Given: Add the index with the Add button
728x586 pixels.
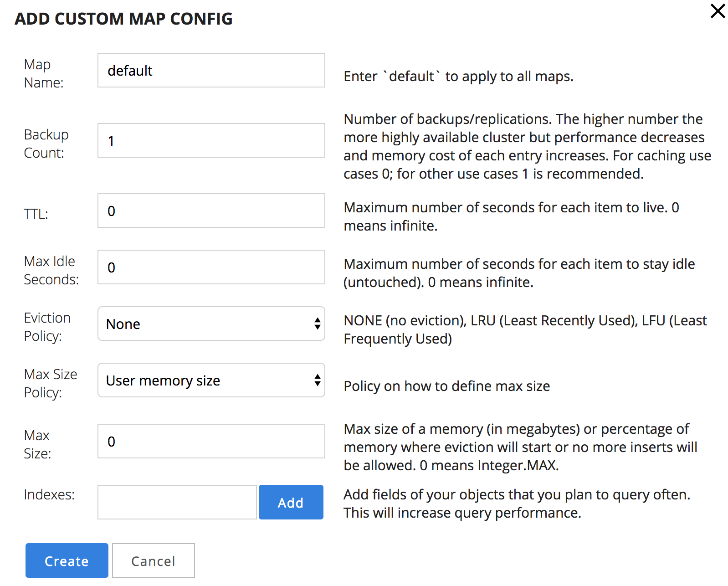Looking at the screenshot, I should (x=291, y=502).
